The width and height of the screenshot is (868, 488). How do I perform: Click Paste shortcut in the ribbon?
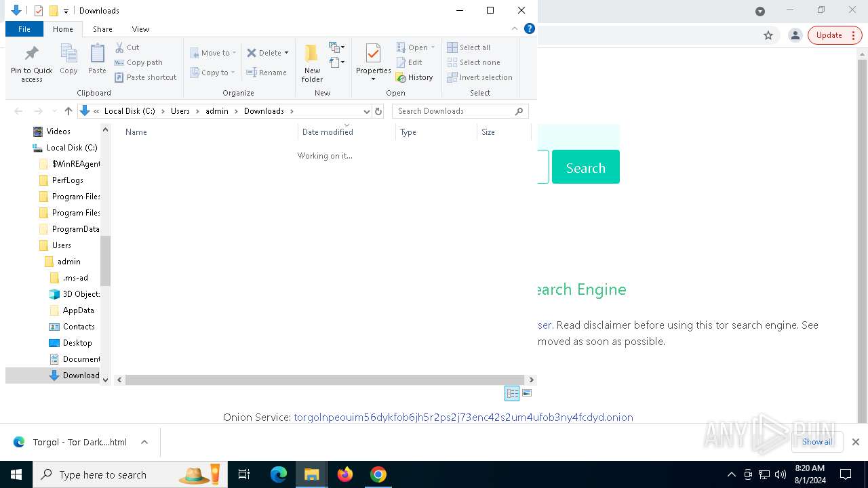pos(146,77)
